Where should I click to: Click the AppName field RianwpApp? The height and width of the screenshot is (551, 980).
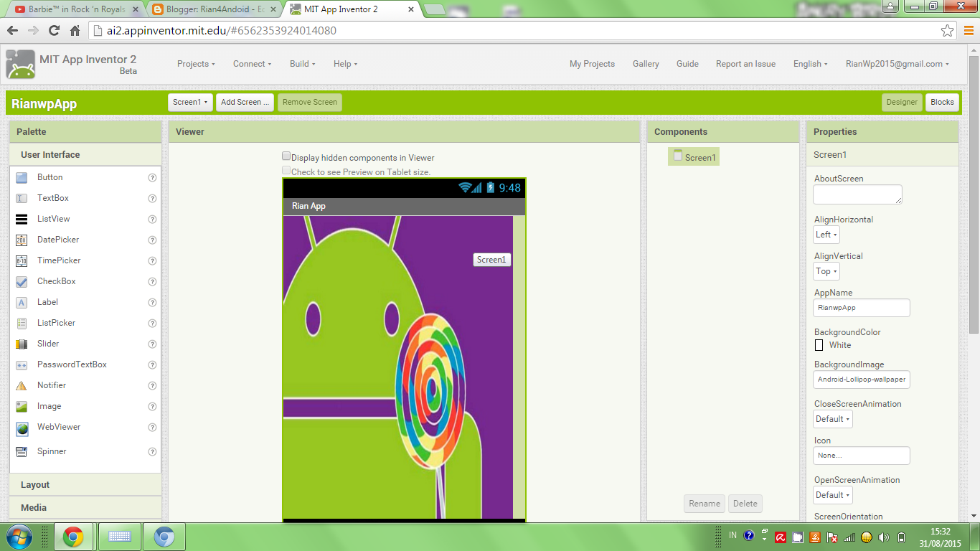[862, 308]
